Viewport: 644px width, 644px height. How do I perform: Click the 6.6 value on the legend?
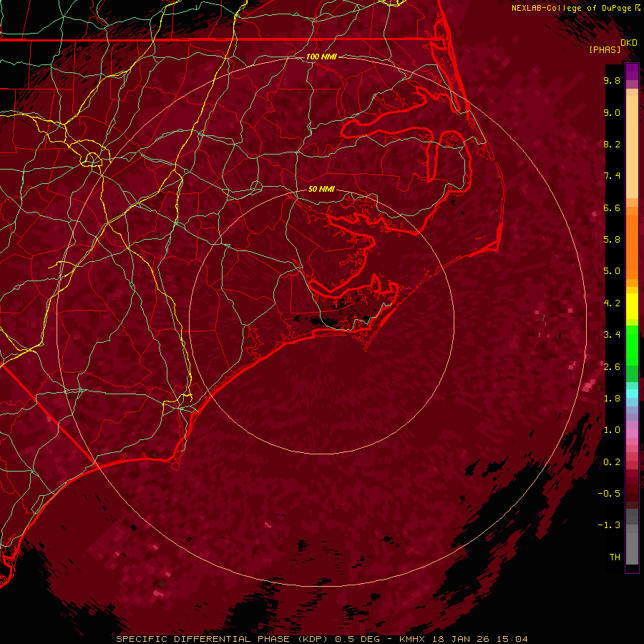coord(612,208)
